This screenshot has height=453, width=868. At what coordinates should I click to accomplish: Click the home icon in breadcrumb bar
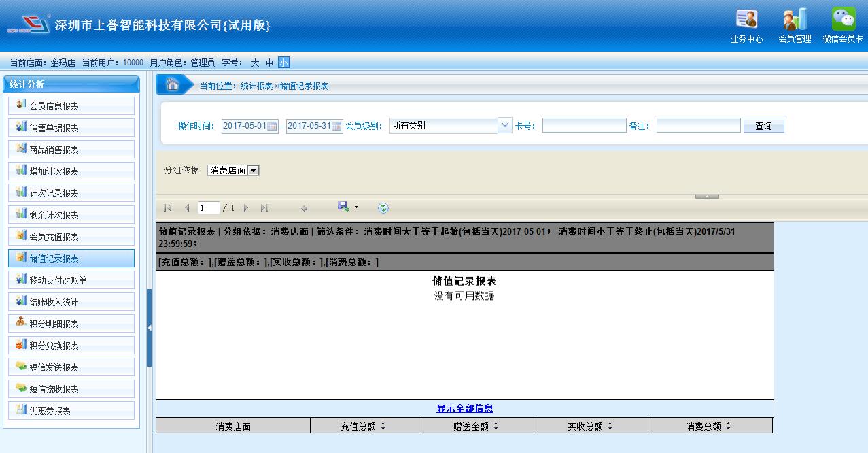173,85
